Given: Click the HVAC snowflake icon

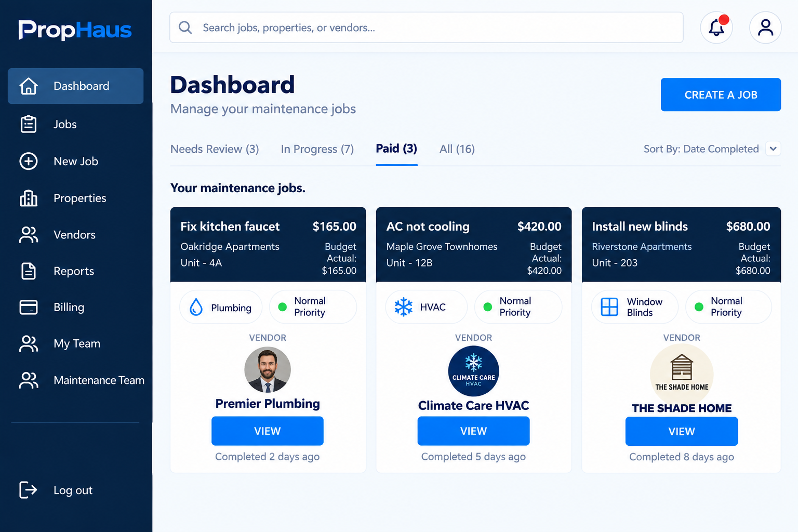Looking at the screenshot, I should pos(403,307).
